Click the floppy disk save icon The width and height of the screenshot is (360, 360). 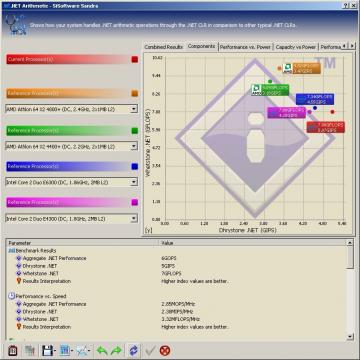[47, 351]
